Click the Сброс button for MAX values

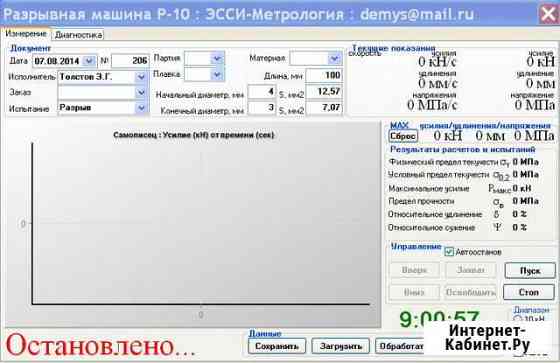click(x=403, y=136)
